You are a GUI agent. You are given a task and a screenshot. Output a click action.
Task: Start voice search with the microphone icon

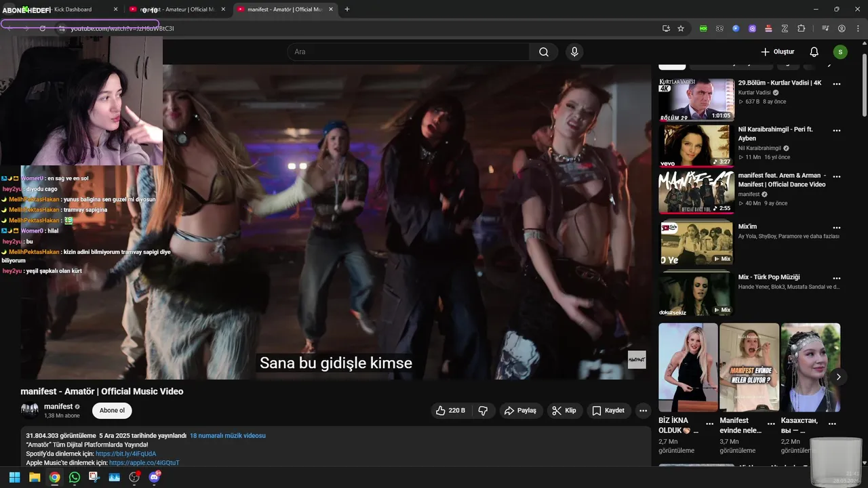(x=574, y=52)
